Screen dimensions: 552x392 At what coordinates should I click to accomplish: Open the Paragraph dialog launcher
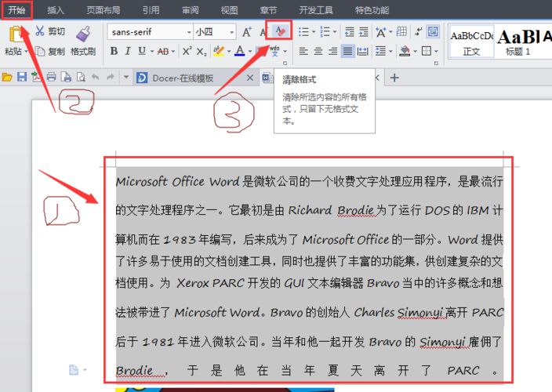pyautogui.click(x=436, y=64)
